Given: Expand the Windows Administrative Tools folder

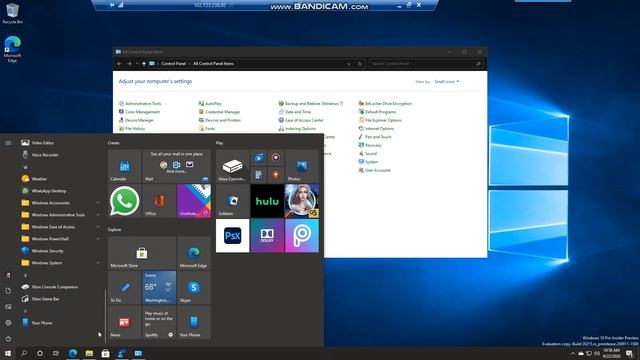Looking at the screenshot, I should point(60,215).
